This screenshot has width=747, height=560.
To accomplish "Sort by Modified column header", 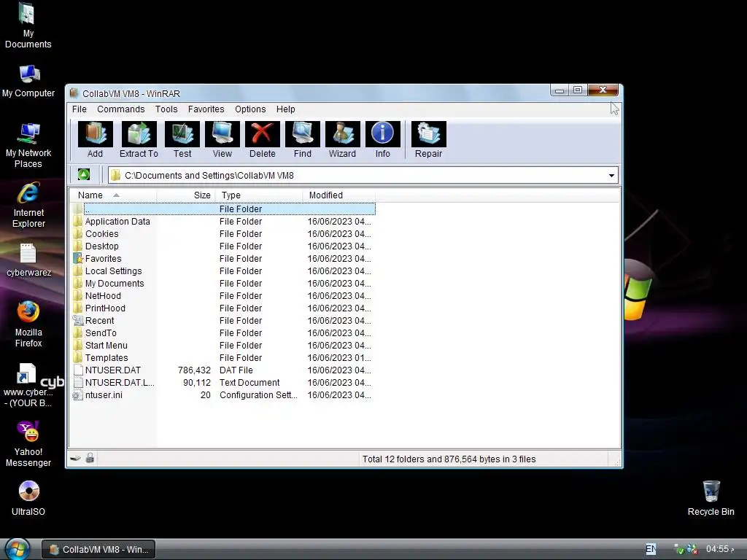I will click(339, 195).
